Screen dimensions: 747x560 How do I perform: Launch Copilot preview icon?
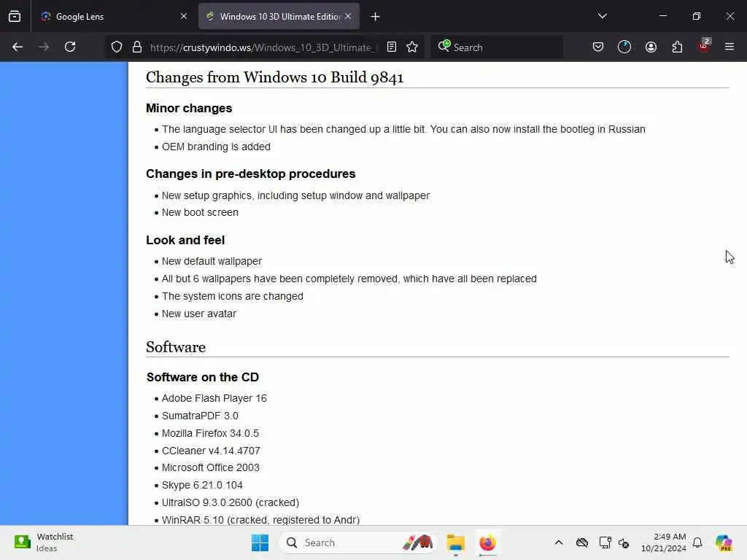click(724, 542)
